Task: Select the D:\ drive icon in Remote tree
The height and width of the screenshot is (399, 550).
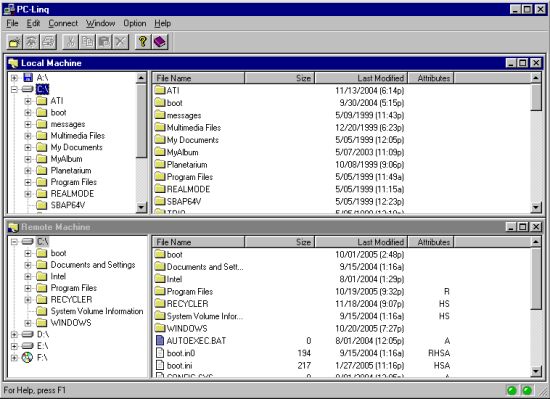Action: coord(27,334)
